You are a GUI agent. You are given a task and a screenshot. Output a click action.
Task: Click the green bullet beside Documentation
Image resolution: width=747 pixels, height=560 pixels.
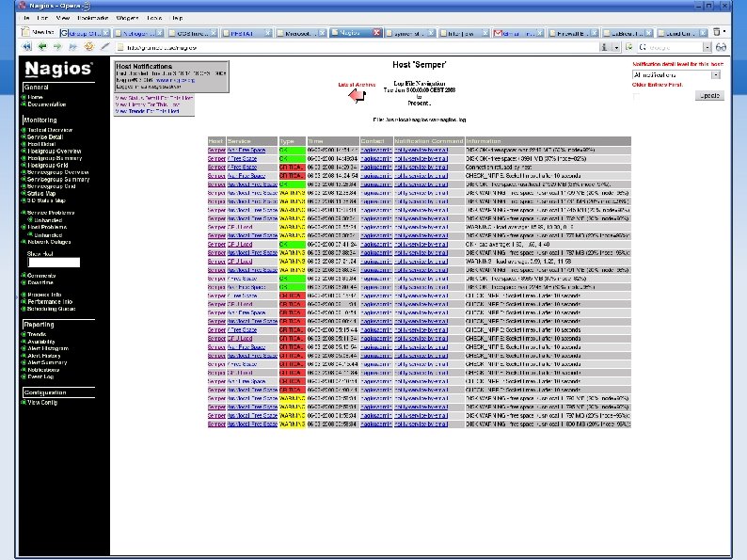pyautogui.click(x=24, y=104)
